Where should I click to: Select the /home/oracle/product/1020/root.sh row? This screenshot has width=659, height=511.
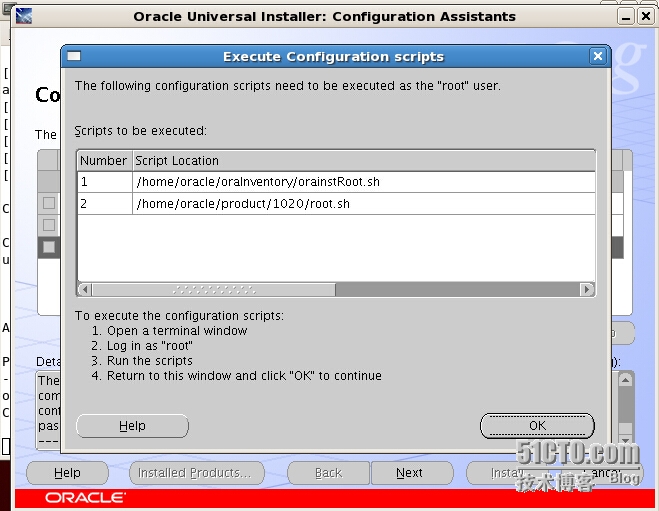336,204
